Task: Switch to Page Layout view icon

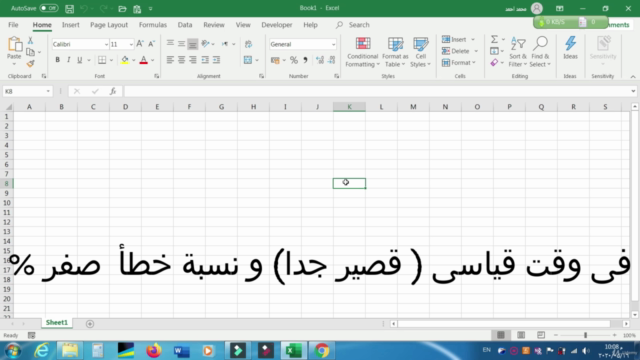Action: pos(521,335)
